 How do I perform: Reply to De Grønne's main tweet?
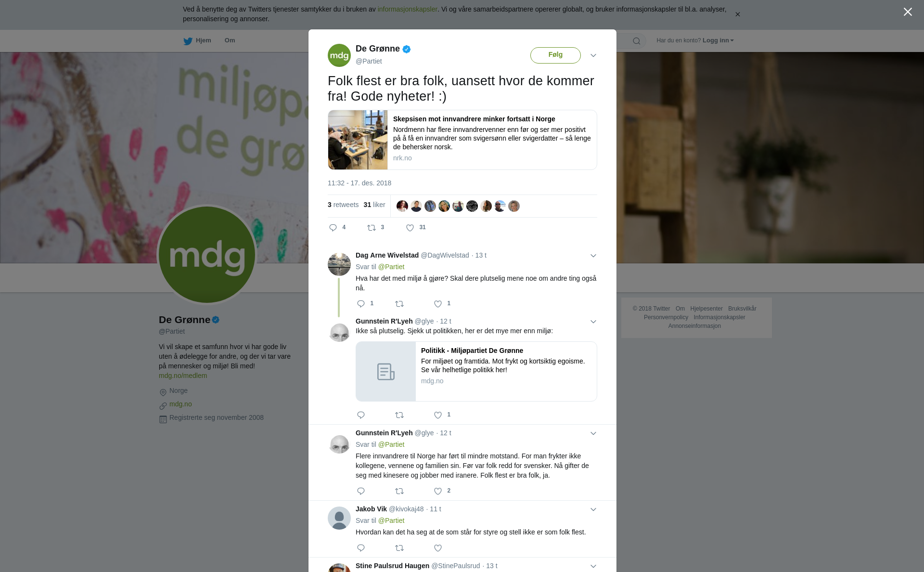(333, 228)
